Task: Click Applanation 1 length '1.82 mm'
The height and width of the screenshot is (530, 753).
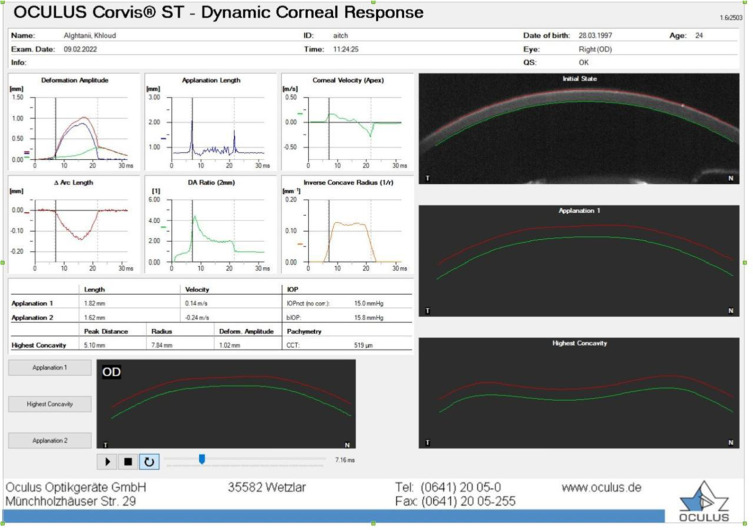Action: pos(95,303)
